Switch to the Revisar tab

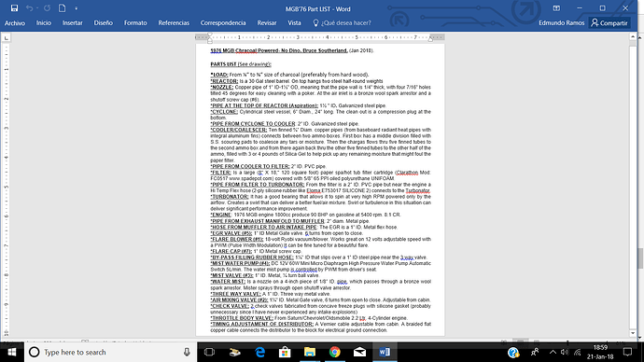click(x=267, y=23)
